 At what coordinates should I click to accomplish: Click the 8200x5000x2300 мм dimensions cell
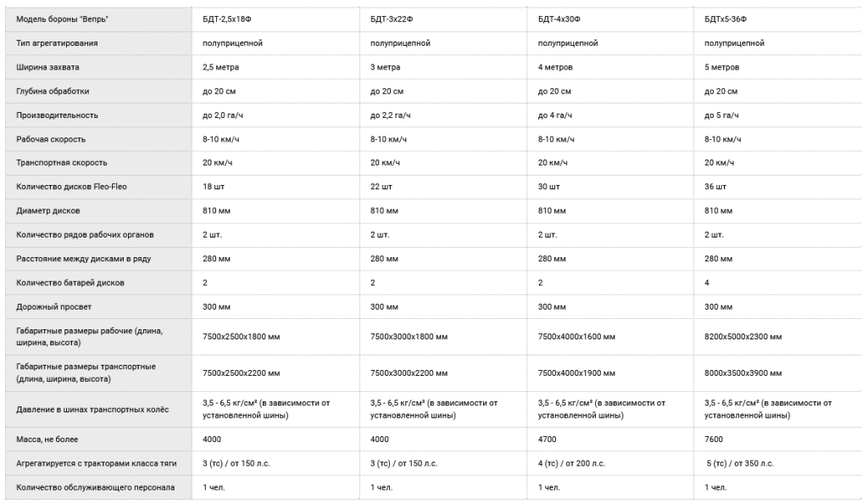coord(743,337)
